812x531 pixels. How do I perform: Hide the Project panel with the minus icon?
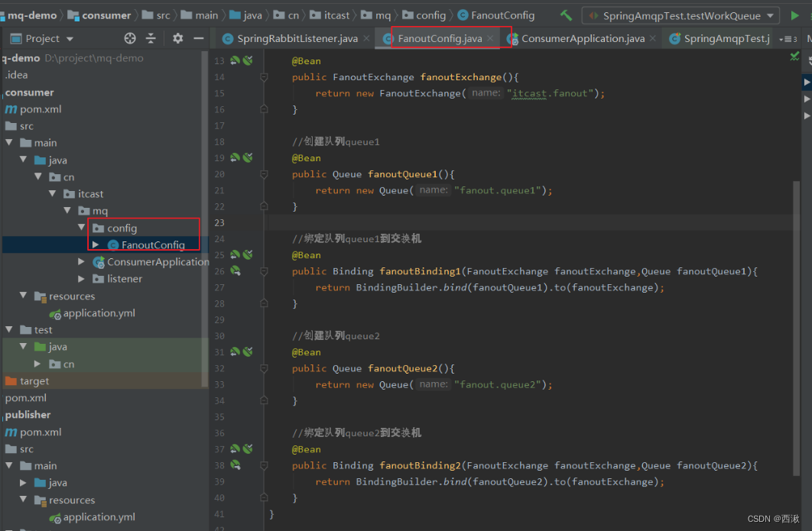click(198, 38)
